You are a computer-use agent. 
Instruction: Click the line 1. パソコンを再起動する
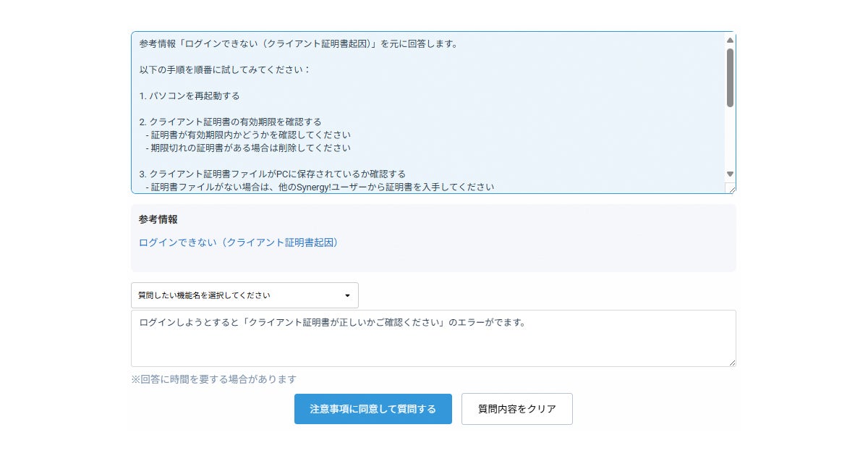click(190, 96)
